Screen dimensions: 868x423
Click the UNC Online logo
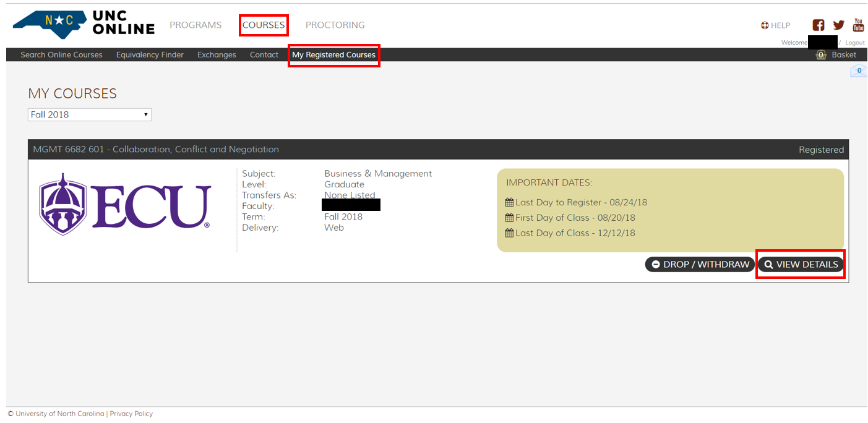tap(84, 24)
